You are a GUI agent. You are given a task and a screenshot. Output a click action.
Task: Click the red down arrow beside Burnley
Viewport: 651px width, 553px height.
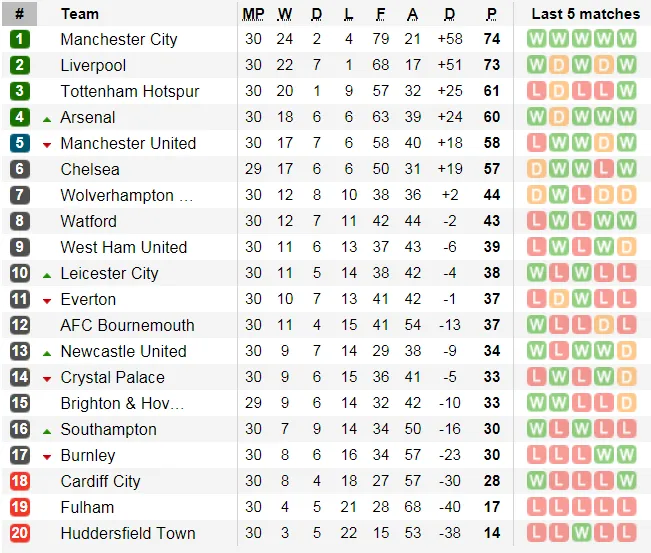[x=47, y=456]
